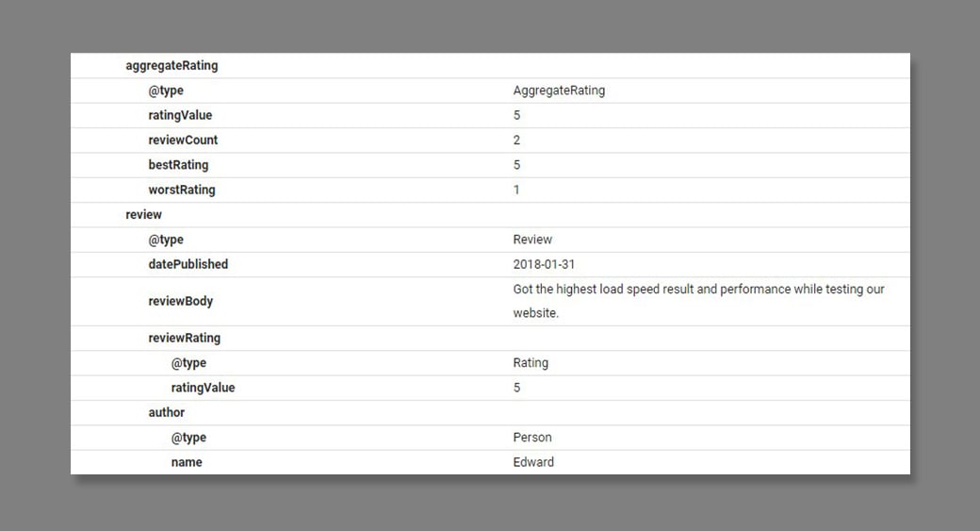Image resolution: width=980 pixels, height=531 pixels.
Task: Click the datePublished property label
Action: pos(188,264)
